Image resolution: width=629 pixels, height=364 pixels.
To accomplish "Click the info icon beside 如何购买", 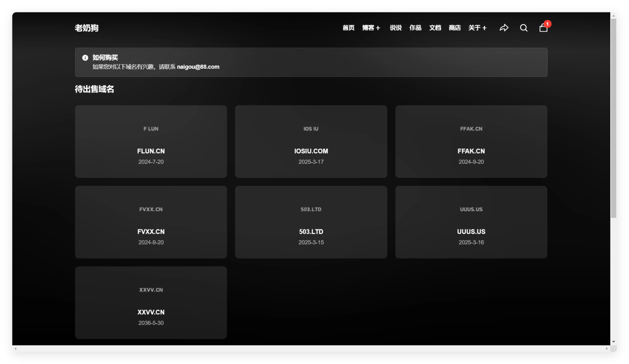I will click(x=85, y=58).
